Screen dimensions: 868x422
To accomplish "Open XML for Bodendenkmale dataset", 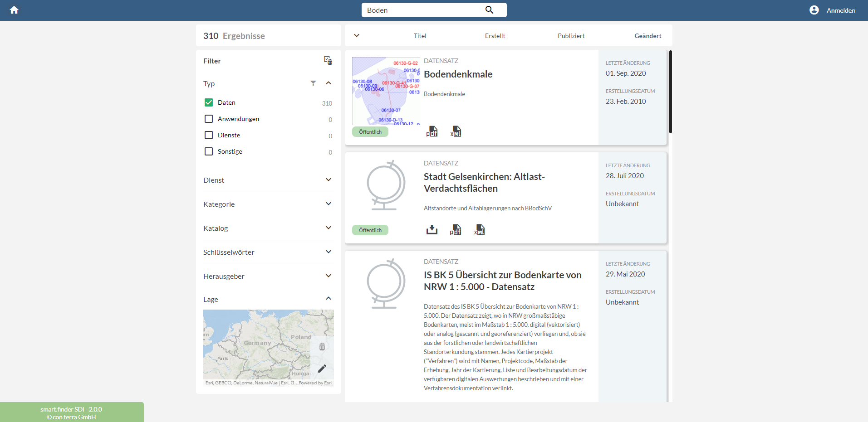I will pos(456,131).
